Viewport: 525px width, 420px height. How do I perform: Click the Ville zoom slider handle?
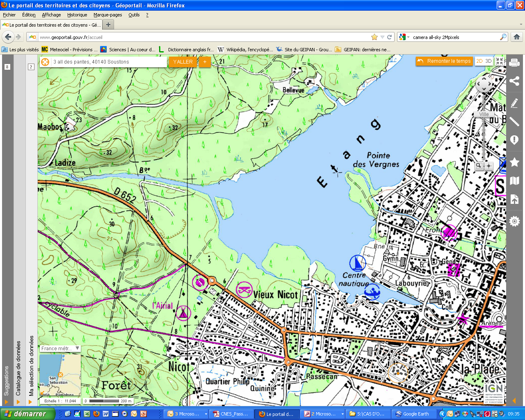pos(484,114)
